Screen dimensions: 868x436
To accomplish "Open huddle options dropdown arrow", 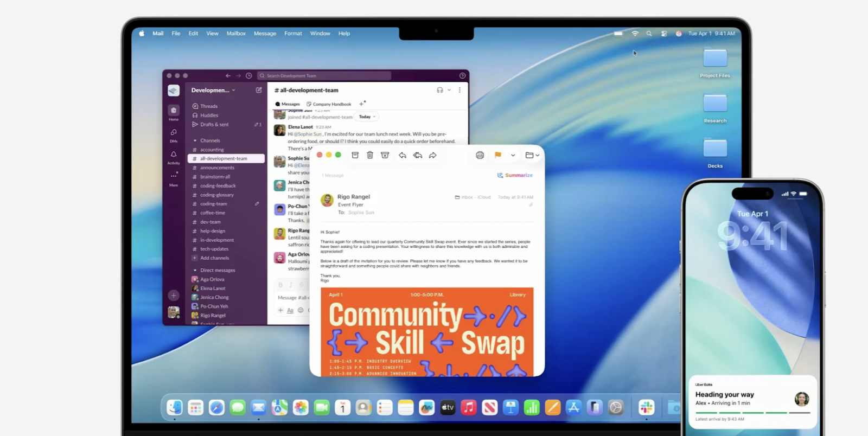I will point(449,90).
